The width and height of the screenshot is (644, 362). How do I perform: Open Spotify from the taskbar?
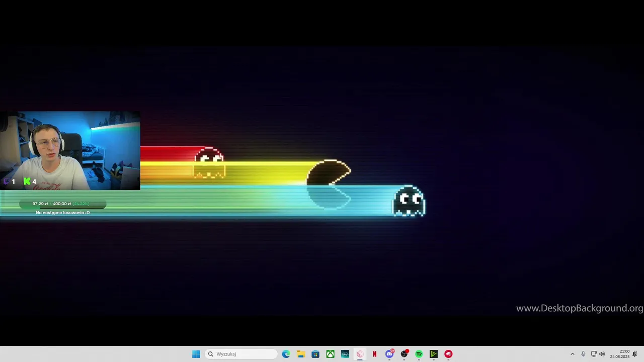click(419, 354)
